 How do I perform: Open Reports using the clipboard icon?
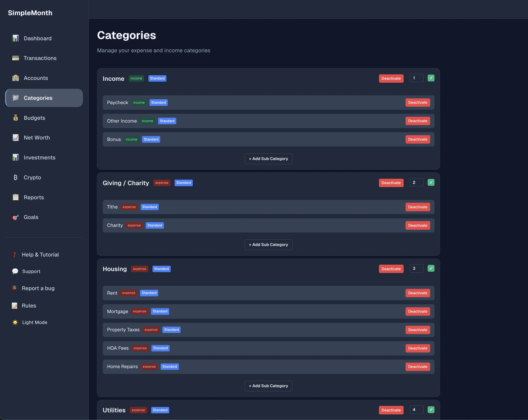(x=15, y=197)
